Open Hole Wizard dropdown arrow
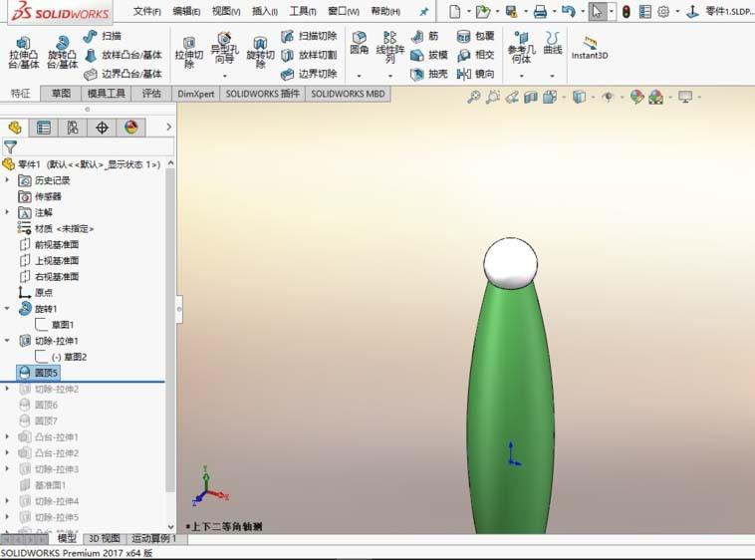 click(224, 76)
